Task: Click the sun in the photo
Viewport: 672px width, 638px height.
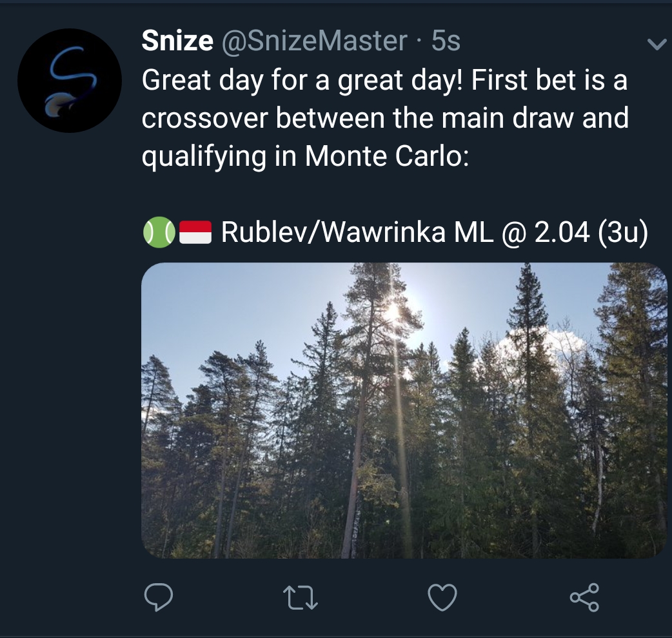Action: [393, 311]
